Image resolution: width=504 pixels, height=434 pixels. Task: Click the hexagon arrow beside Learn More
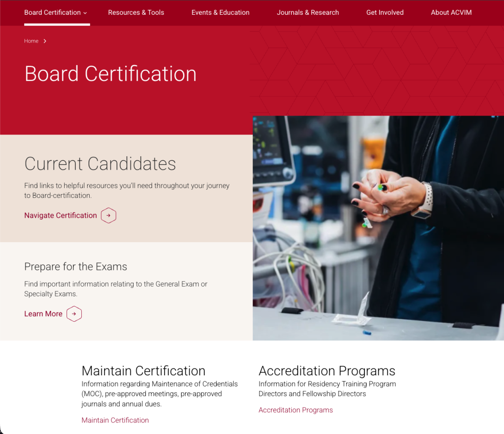click(74, 314)
